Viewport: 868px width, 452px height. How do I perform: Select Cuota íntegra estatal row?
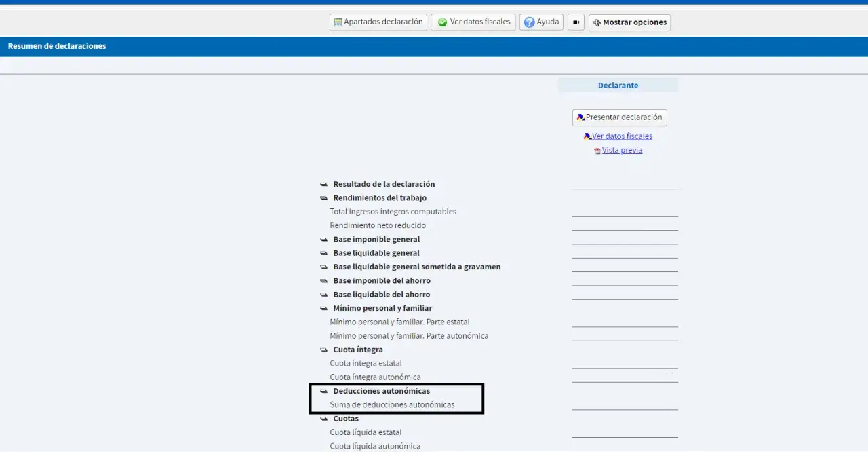366,363
